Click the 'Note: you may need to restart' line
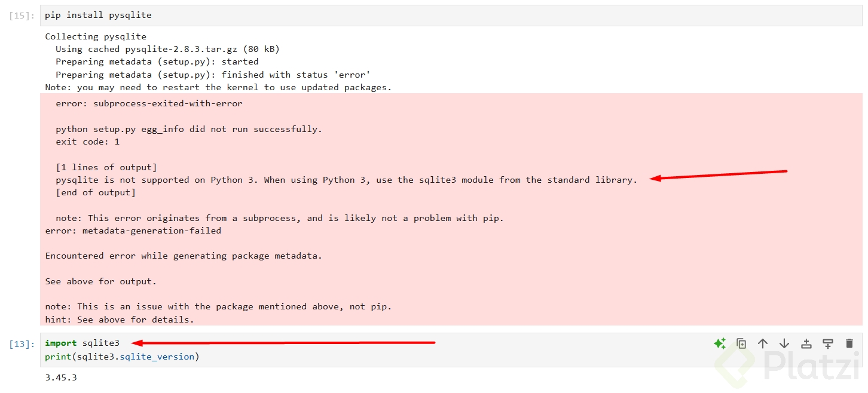The height and width of the screenshot is (393, 868). (218, 87)
